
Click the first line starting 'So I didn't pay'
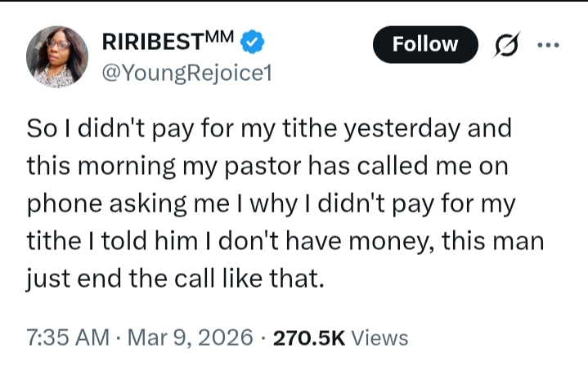(270, 129)
